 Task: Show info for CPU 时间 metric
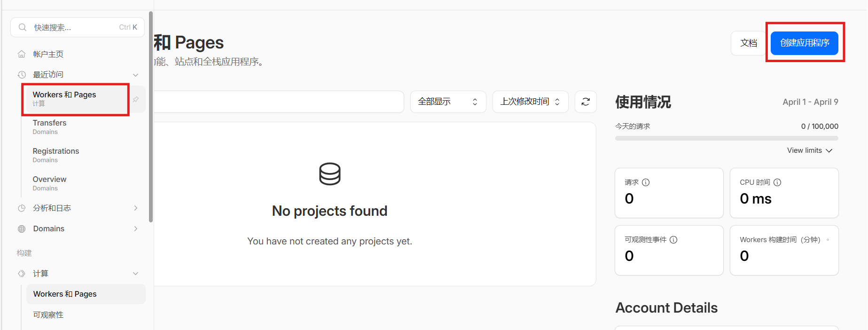pyautogui.click(x=777, y=182)
